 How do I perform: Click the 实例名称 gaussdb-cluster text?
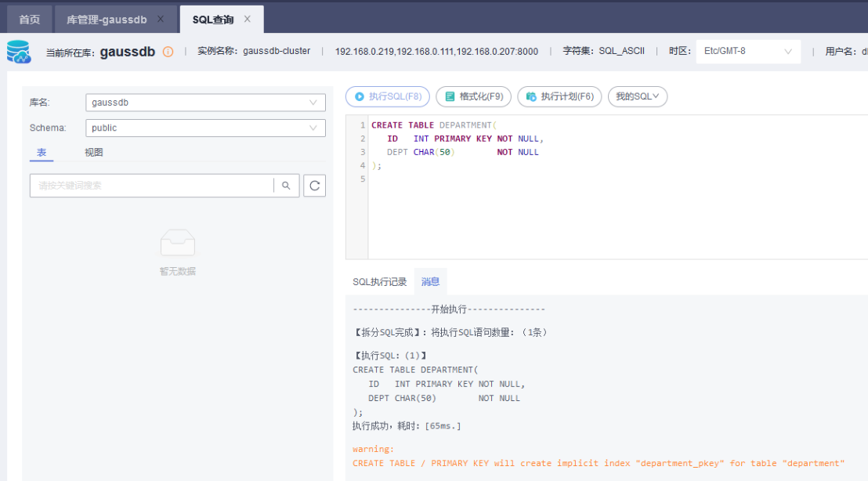[x=254, y=51]
